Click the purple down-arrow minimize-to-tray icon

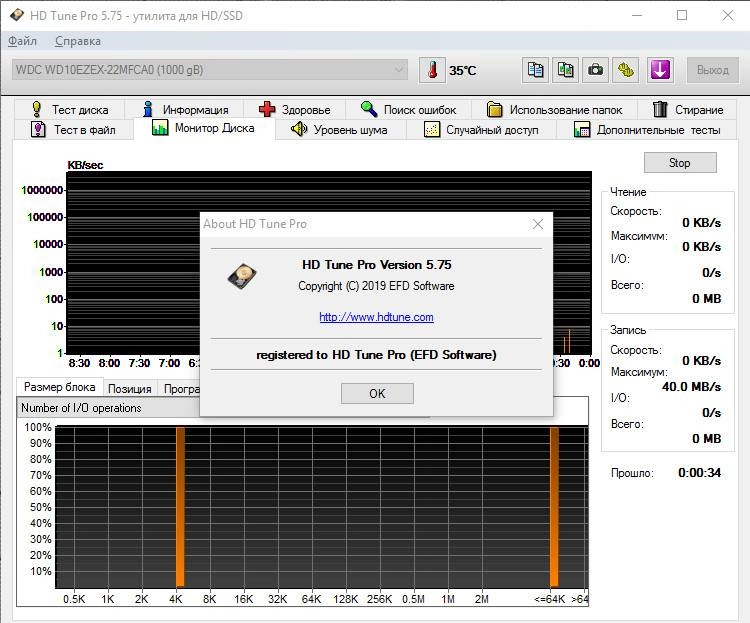coord(660,70)
